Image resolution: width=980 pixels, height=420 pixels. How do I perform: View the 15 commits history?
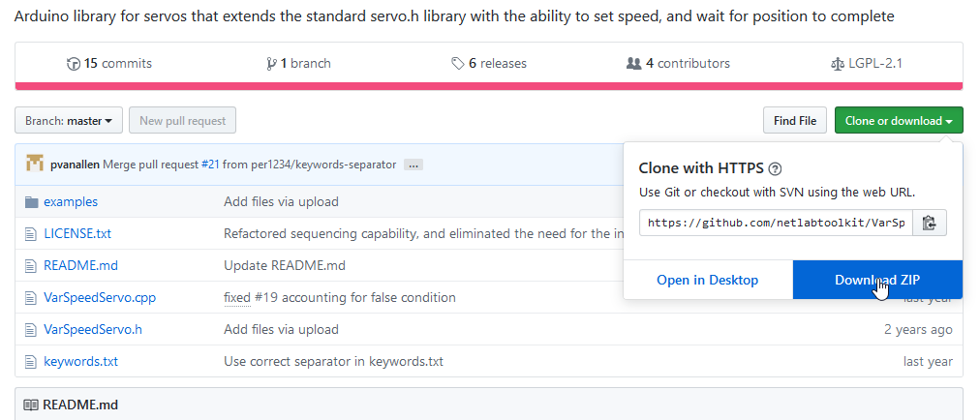(109, 64)
